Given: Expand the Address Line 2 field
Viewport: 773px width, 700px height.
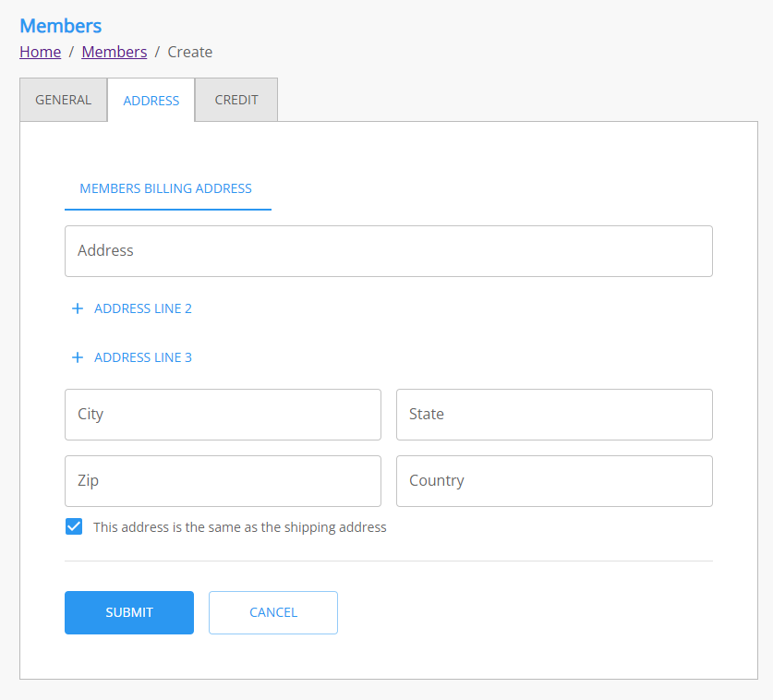Looking at the screenshot, I should [142, 309].
